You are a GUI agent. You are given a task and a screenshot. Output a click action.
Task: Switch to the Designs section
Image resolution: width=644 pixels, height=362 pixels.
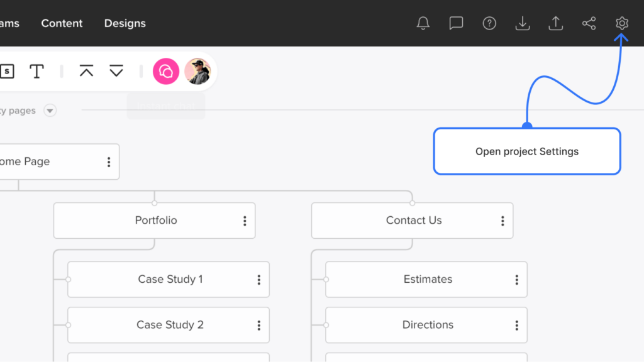125,23
